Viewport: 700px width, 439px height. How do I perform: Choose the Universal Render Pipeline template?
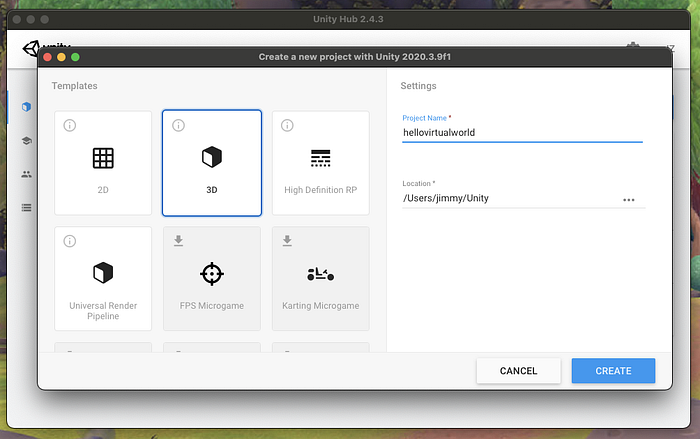[x=103, y=278]
